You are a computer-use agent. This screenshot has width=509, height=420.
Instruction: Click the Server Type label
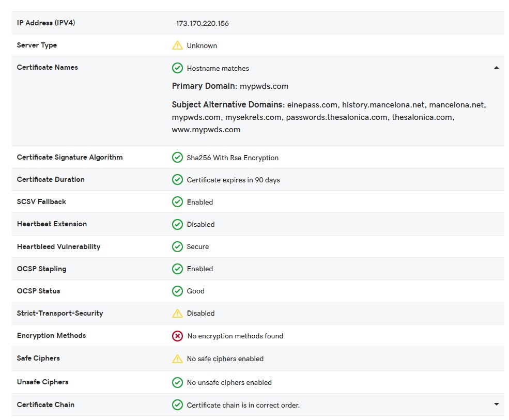[x=37, y=45]
